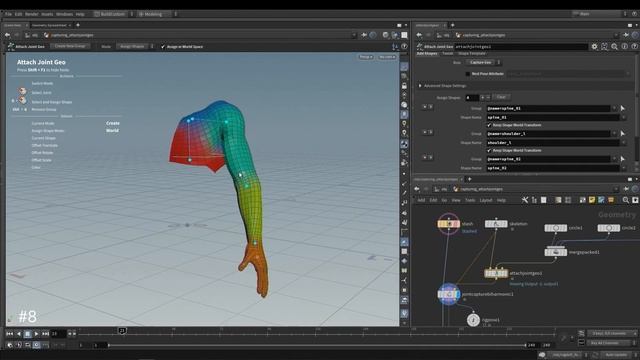The width and height of the screenshot is (640, 360).
Task: Open the Add menu in network editor
Action: pos(421,200)
